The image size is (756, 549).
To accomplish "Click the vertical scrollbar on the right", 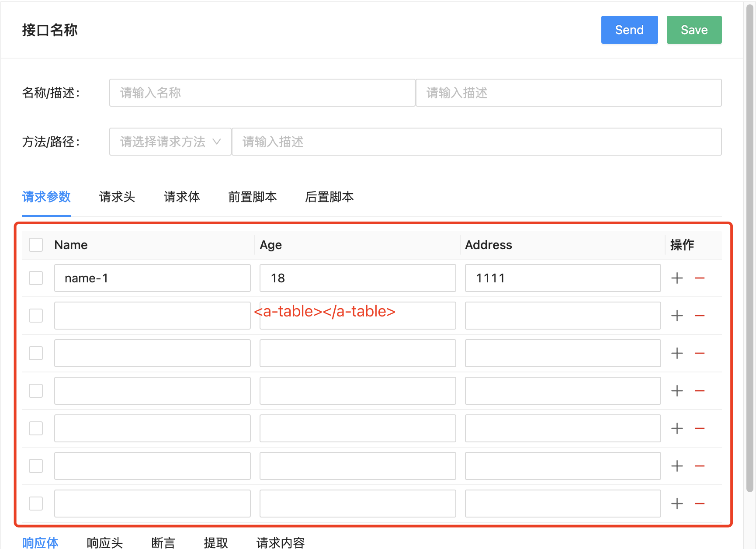I will pos(750,247).
